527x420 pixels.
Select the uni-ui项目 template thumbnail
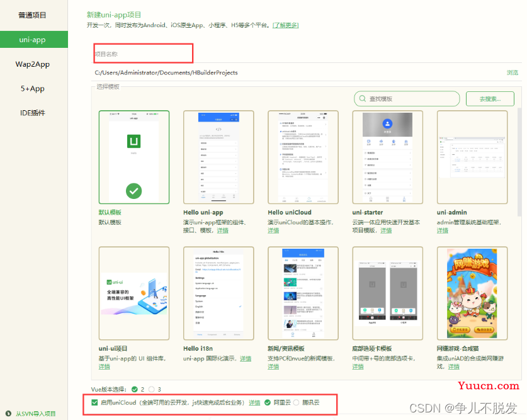pyautogui.click(x=134, y=293)
